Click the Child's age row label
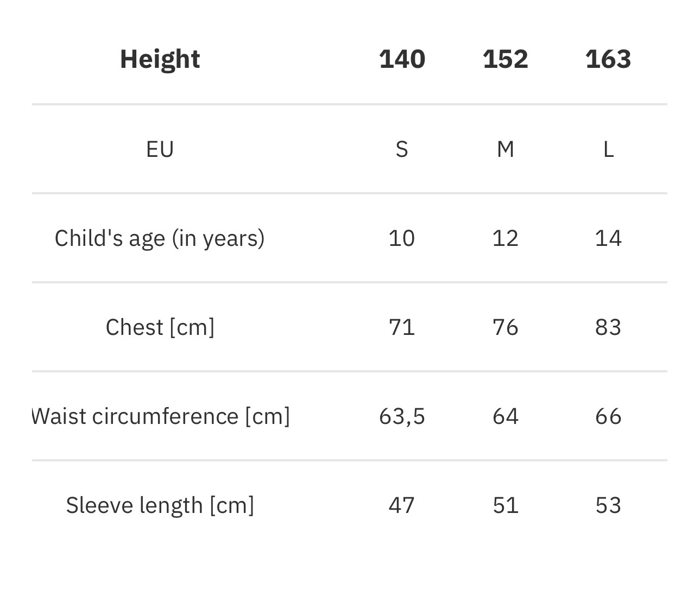Image resolution: width=700 pixels, height=596 pixels. [160, 238]
